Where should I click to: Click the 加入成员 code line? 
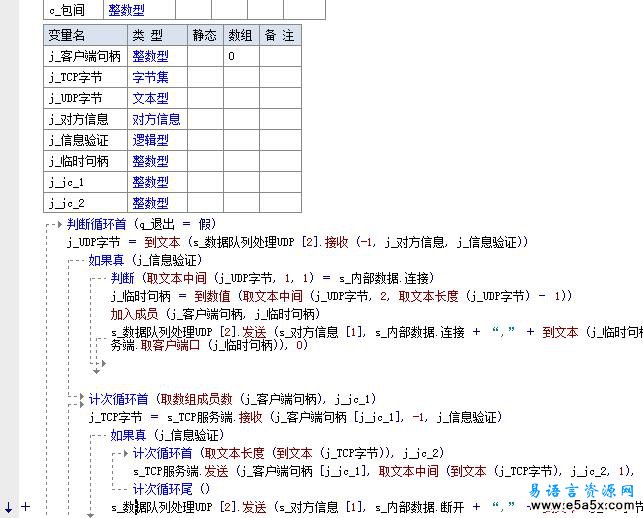click(x=215, y=314)
